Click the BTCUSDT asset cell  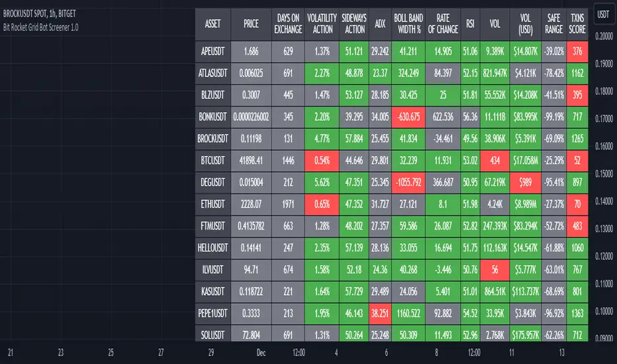[213, 159]
